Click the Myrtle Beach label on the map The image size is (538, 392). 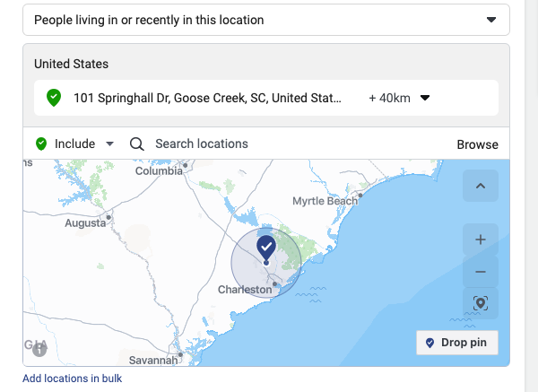(325, 201)
